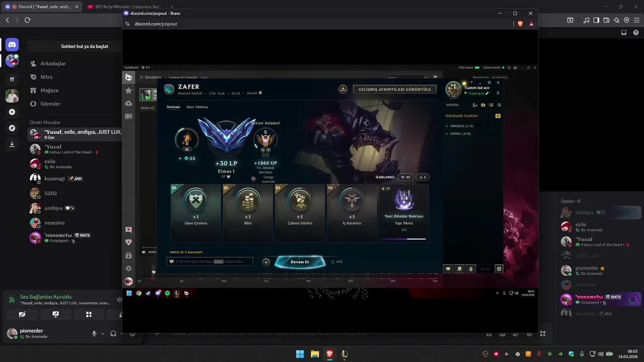644x362 pixels.
Task: Toggle camera in voice connection panel
Action: [22, 314]
